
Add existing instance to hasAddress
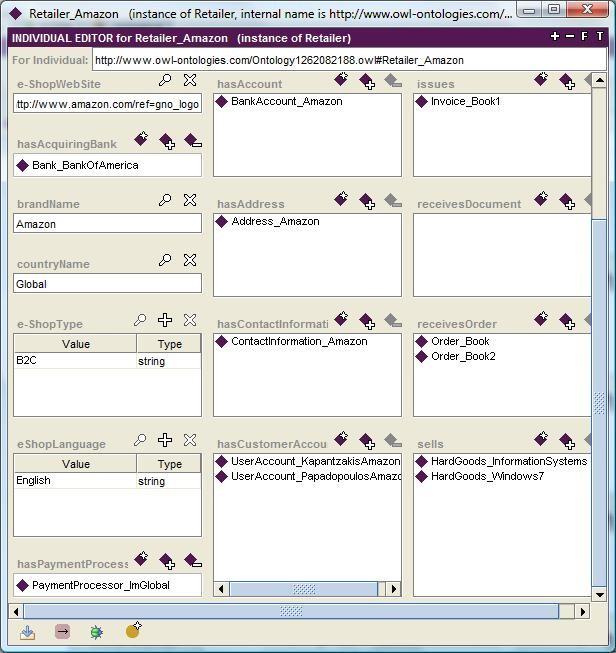[x=367, y=201]
